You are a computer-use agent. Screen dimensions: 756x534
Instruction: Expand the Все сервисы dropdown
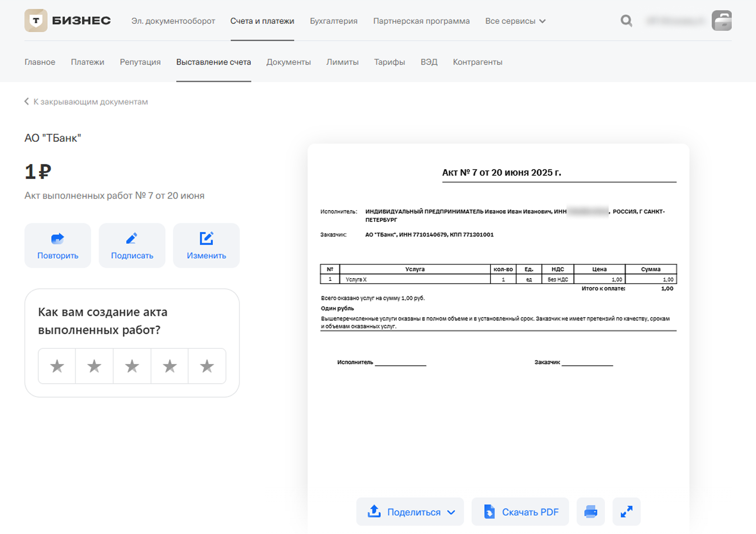click(x=515, y=21)
